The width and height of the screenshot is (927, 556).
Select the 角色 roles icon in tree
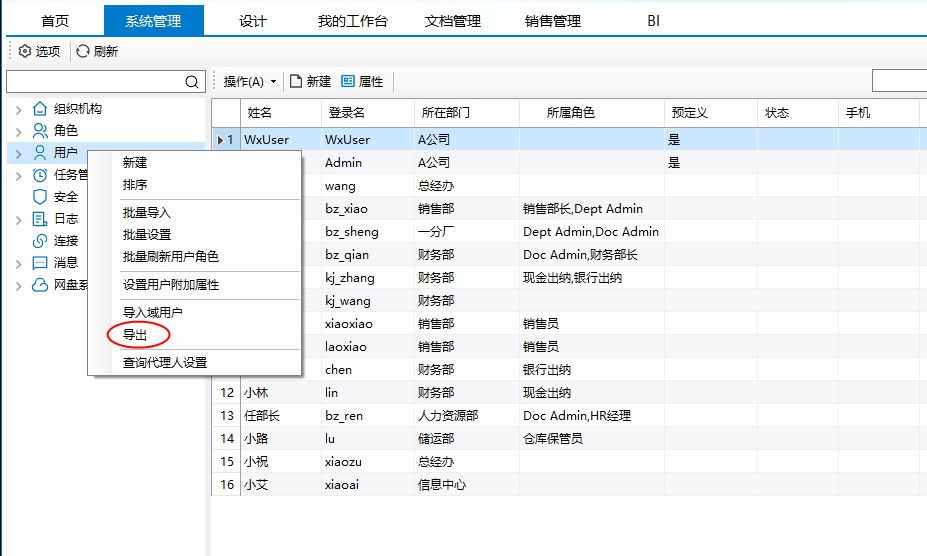(x=40, y=130)
